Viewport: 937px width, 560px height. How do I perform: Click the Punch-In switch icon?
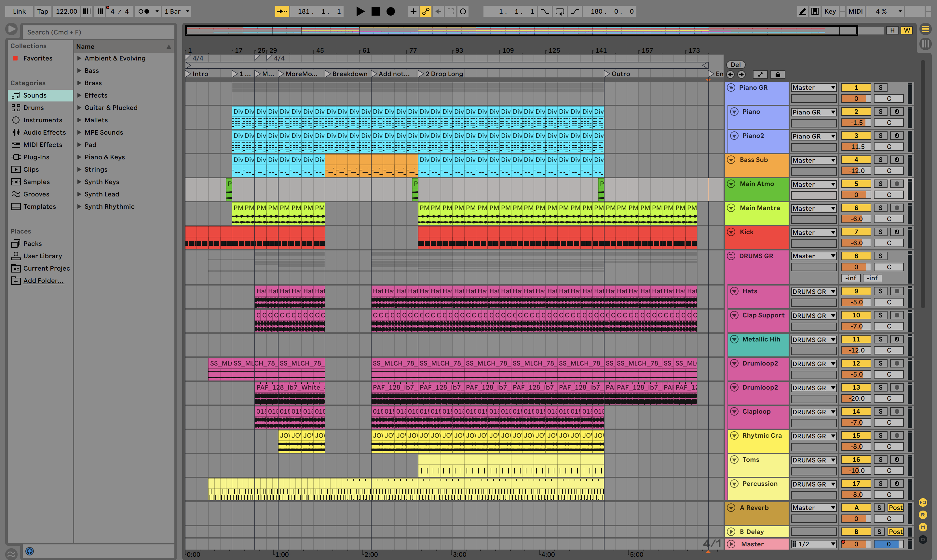point(545,11)
